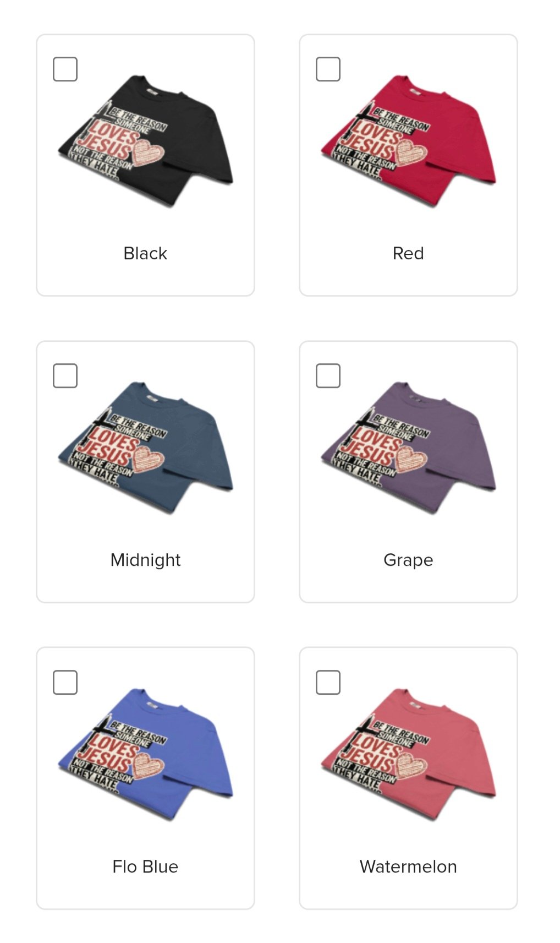View the Midnight t-shirt thumbnail
This screenshot has width=560, height=943.
[146, 448]
